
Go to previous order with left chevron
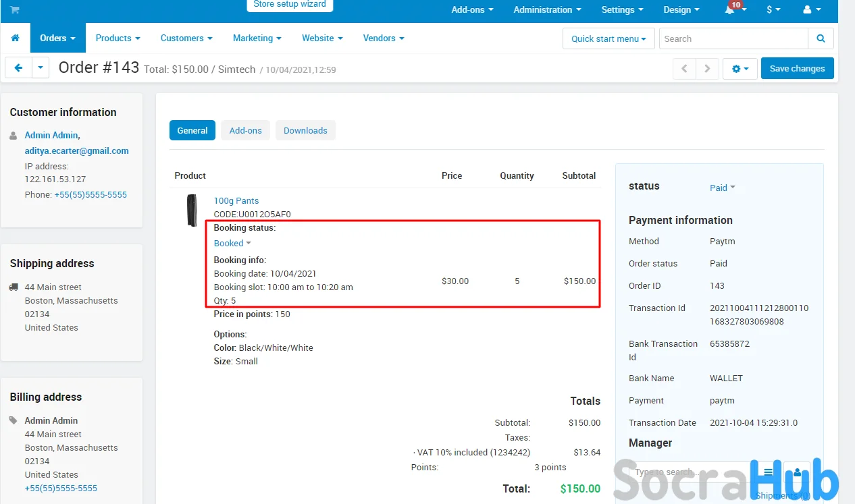pyautogui.click(x=684, y=69)
